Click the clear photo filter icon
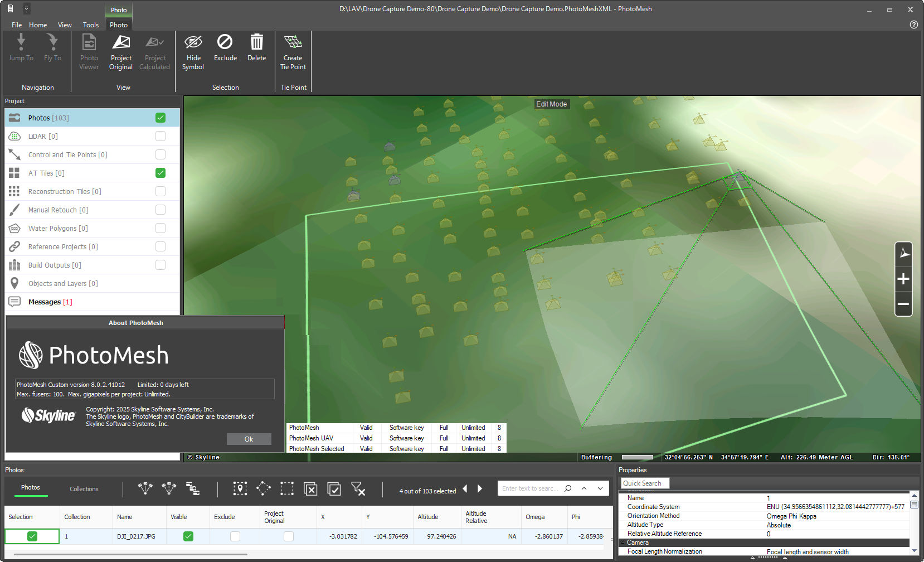The width and height of the screenshot is (924, 562). 359,488
